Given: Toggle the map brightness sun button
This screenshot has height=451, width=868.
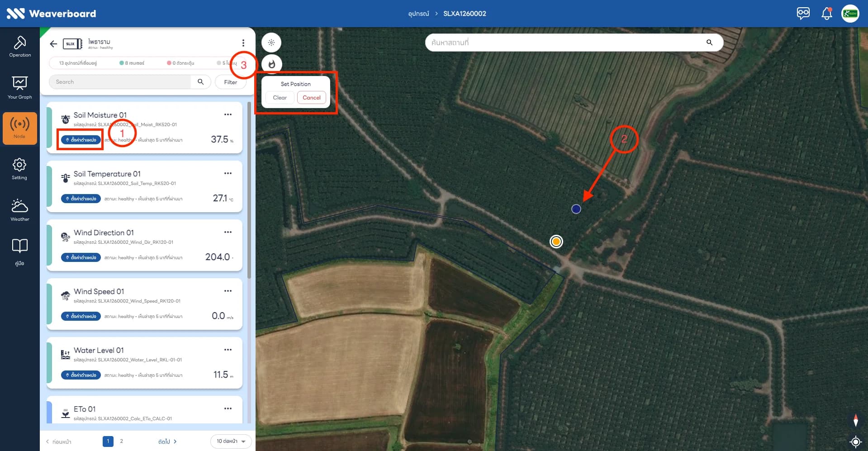Looking at the screenshot, I should pyautogui.click(x=271, y=43).
